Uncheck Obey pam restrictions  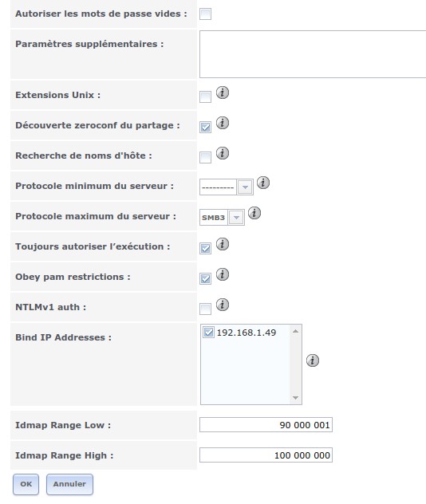[206, 278]
